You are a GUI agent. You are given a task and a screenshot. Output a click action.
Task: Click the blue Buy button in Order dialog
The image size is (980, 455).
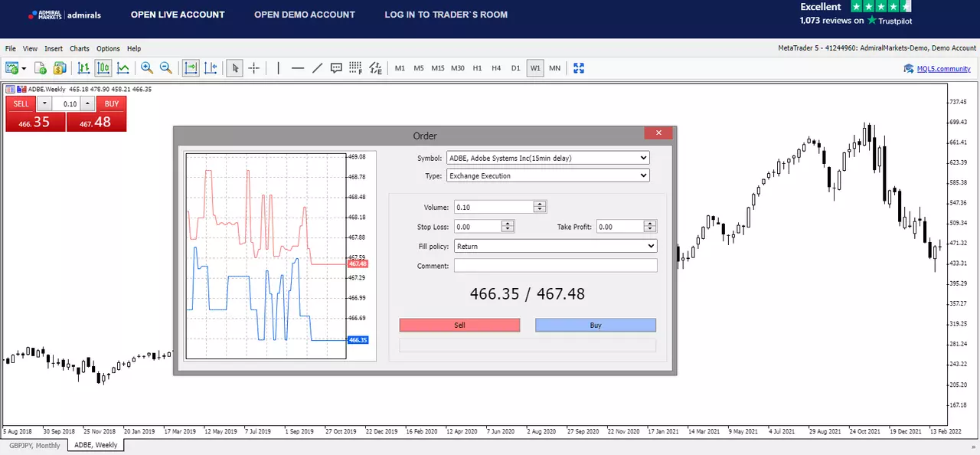pos(596,325)
